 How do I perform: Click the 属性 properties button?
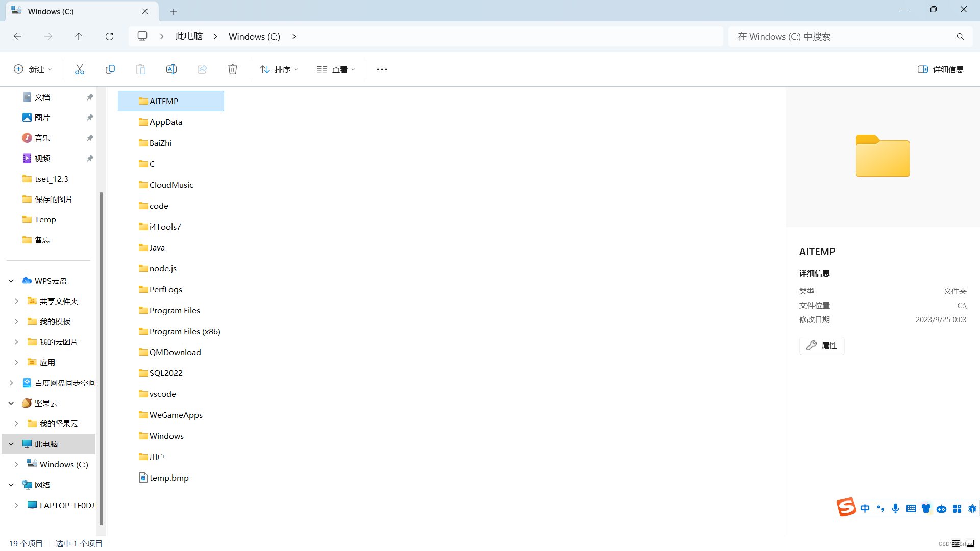pos(822,346)
